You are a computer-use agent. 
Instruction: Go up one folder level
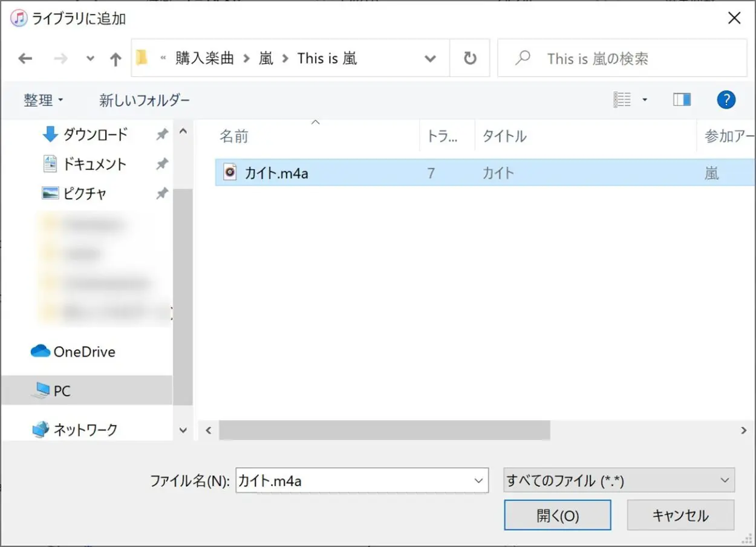click(x=116, y=59)
